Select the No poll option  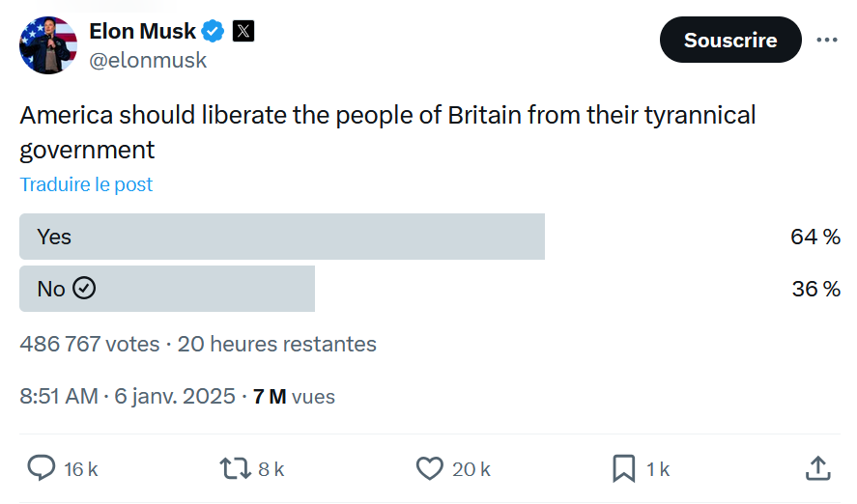coord(166,289)
